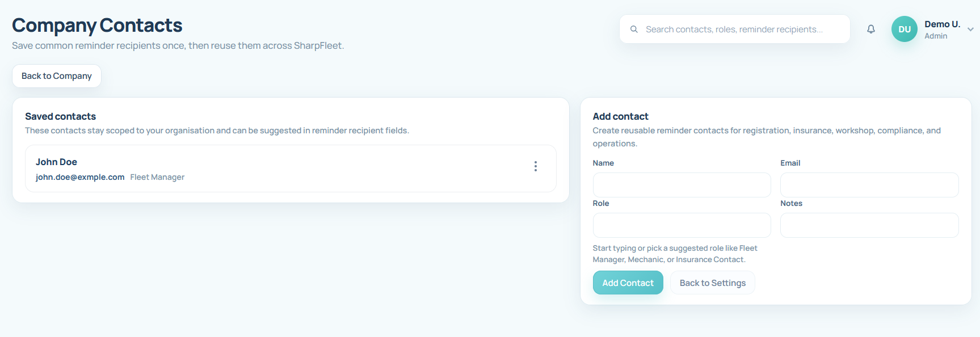
Task: Click the DU user avatar
Action: (904, 28)
